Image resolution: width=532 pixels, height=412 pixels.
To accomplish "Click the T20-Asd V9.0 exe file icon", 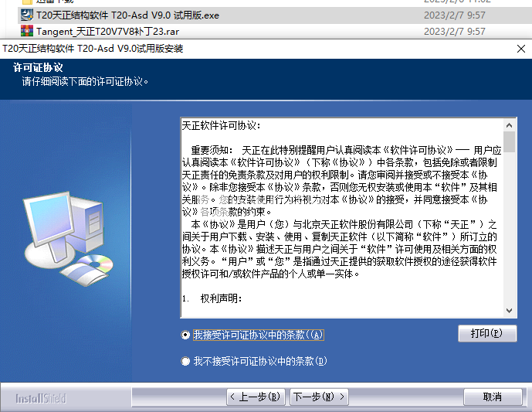I will pyautogui.click(x=27, y=15).
